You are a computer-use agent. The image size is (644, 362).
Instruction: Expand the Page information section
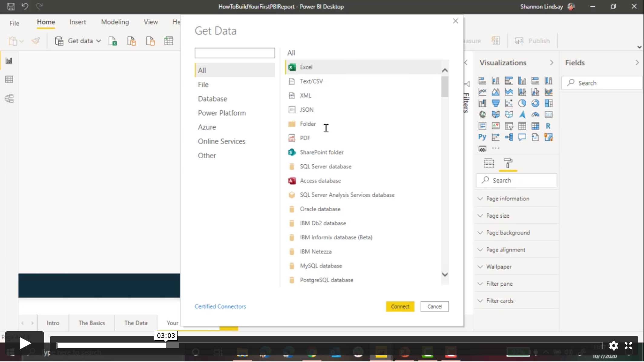coord(516,199)
